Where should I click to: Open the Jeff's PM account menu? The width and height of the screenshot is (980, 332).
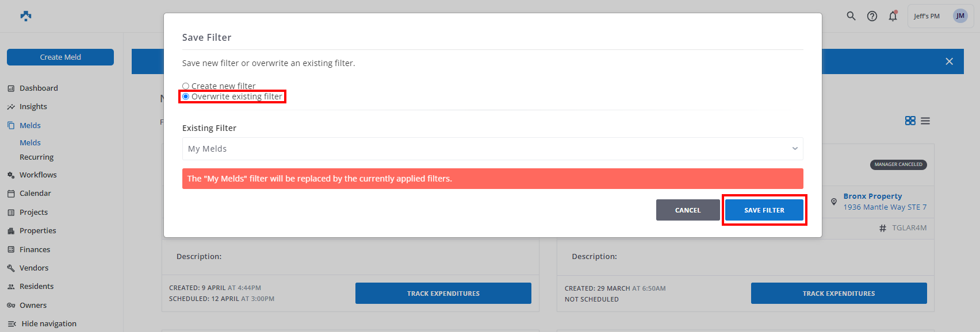(x=927, y=16)
